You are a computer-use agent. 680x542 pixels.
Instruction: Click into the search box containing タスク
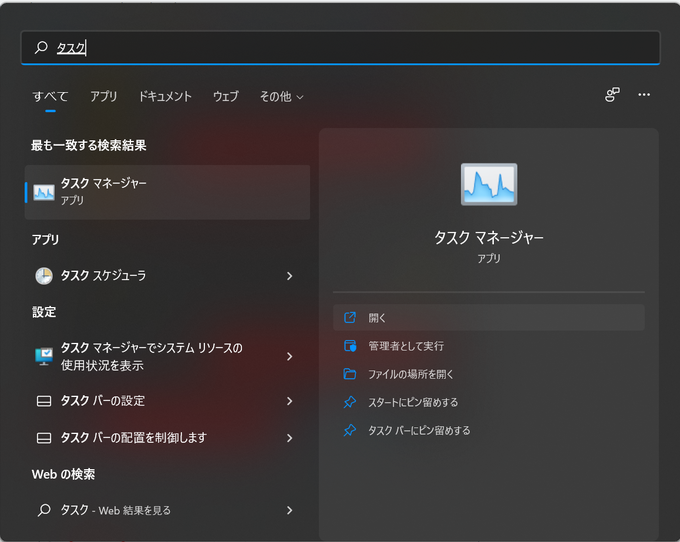[340, 47]
